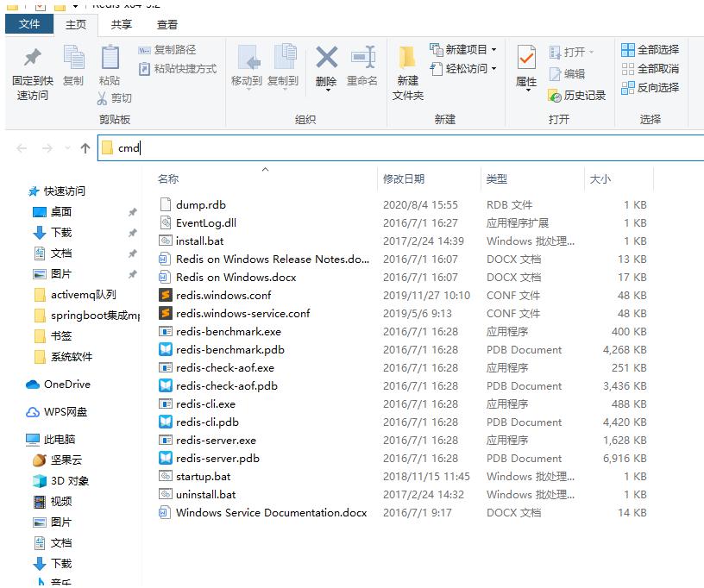This screenshot has width=704, height=588.
Task: Click the Copy to (复制到) icon
Action: 285,57
